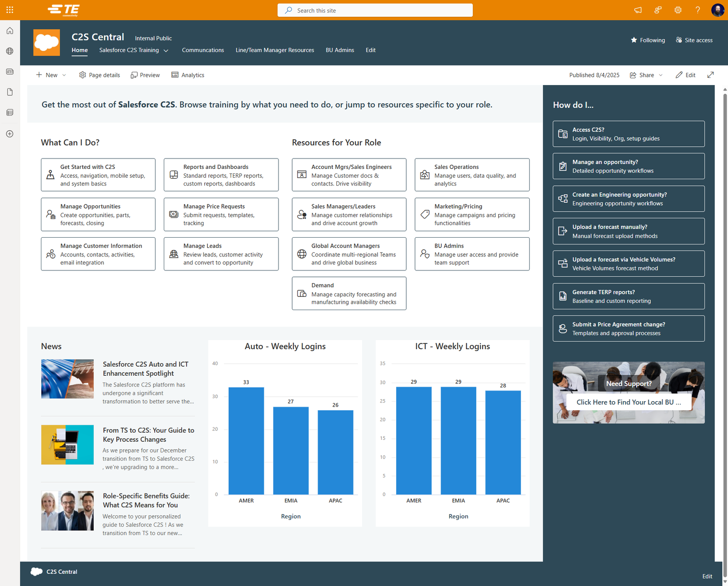
Task: Click the Search this site field
Action: click(375, 10)
